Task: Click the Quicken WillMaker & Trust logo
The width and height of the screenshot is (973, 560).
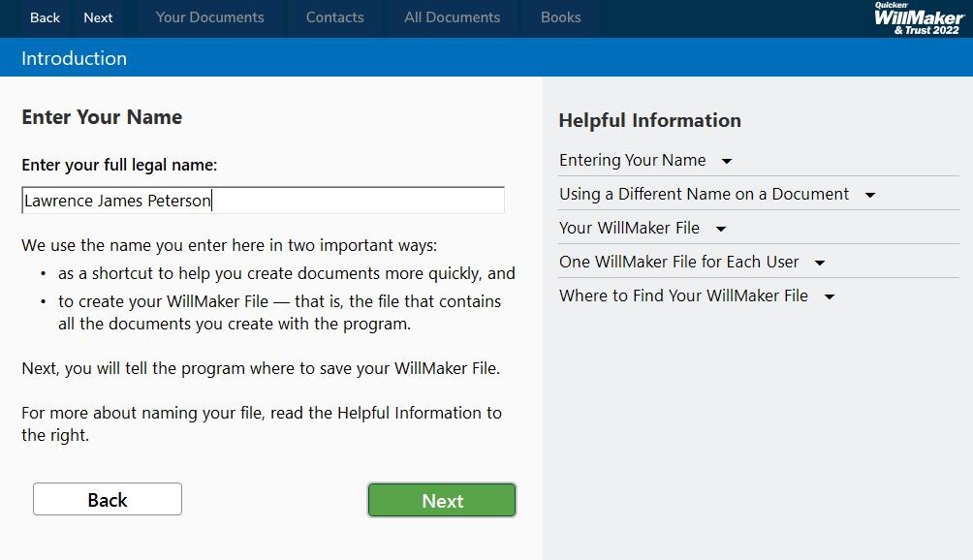Action: pyautogui.click(x=917, y=17)
